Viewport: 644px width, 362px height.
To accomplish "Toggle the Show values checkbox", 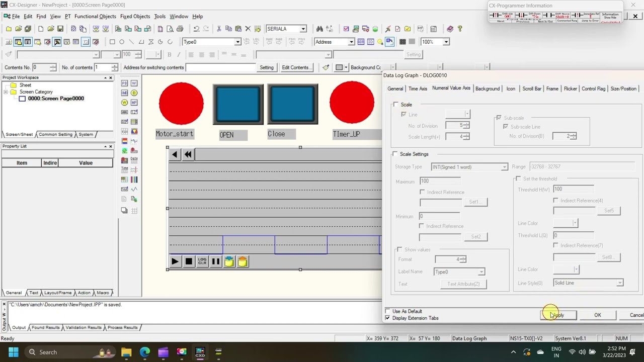I will point(400,249).
